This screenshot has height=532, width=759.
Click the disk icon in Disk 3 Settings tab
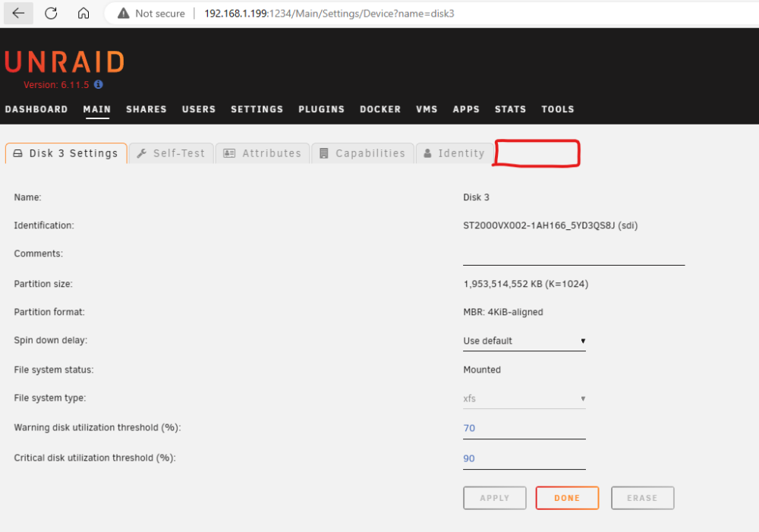tap(18, 153)
